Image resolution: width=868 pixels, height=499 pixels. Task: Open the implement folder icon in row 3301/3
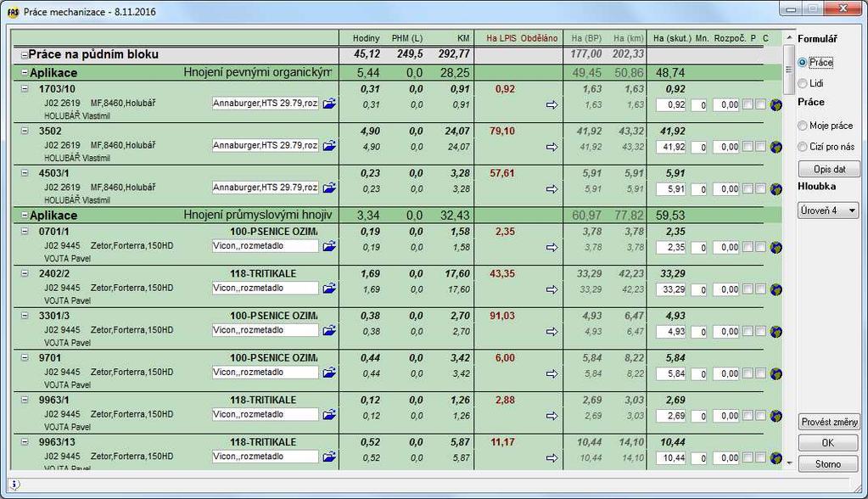coord(329,330)
